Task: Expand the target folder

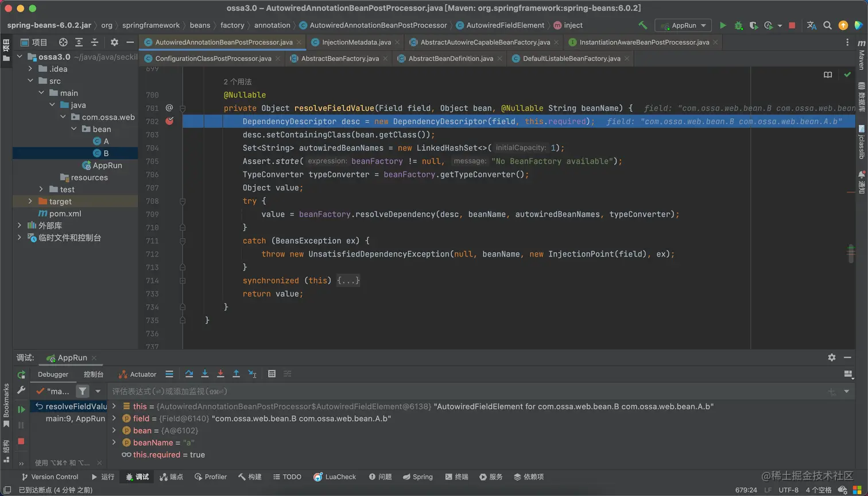Action: pyautogui.click(x=30, y=201)
